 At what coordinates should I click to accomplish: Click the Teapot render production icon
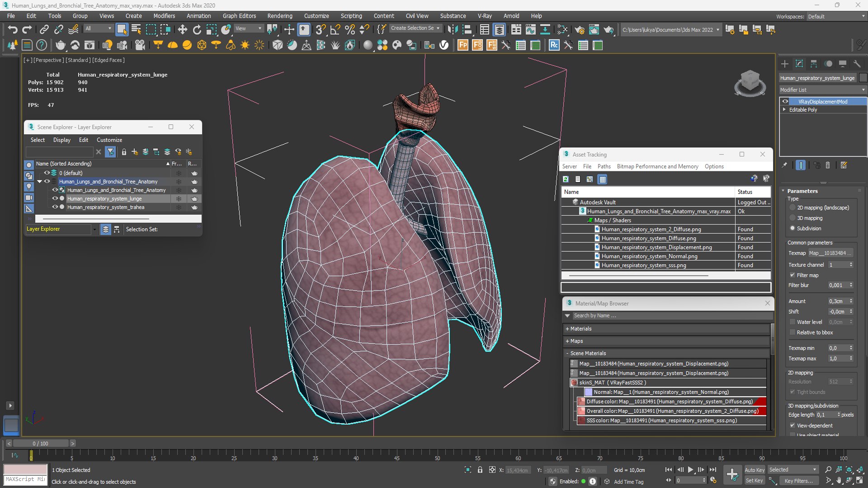[609, 30]
